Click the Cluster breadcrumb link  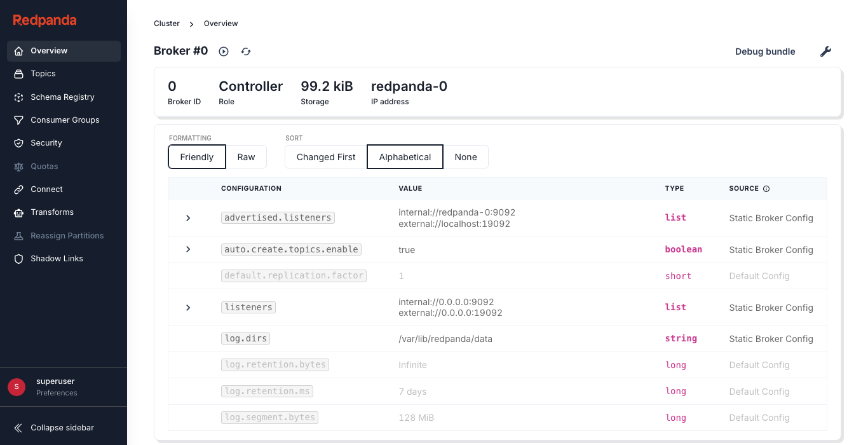166,24
